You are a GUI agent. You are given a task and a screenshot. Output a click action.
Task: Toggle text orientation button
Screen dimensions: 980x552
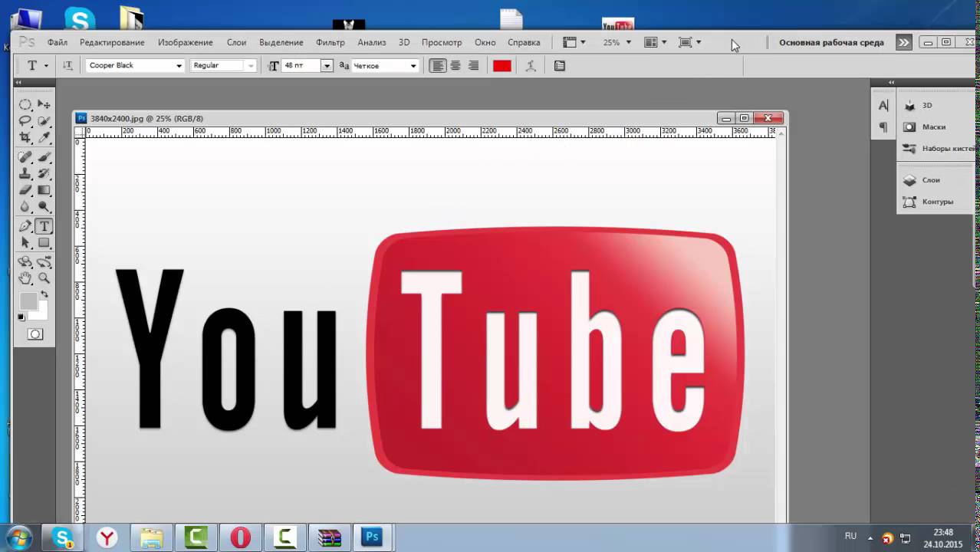pos(67,66)
